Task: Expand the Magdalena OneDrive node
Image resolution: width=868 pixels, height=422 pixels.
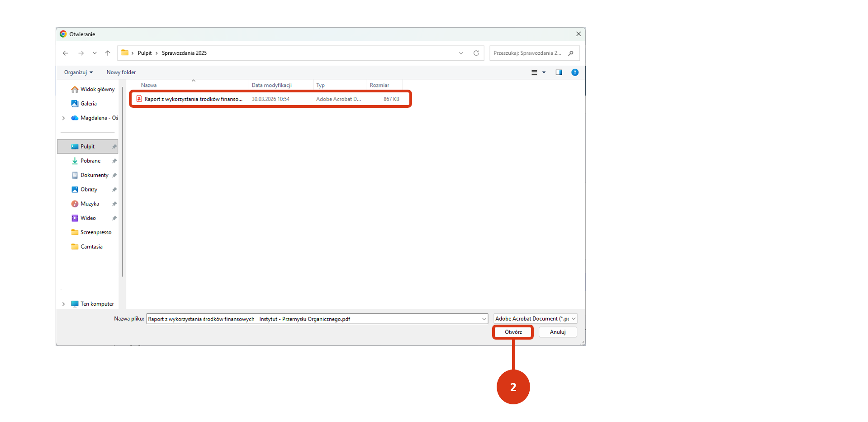Action: tap(63, 118)
